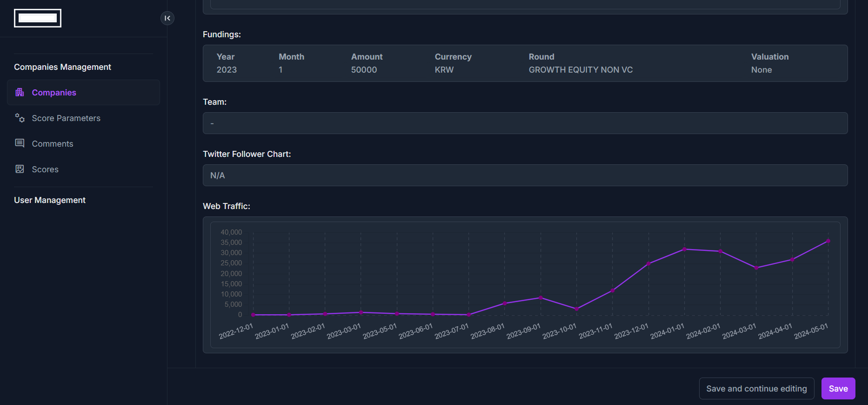Click the 2023-10-01 dip data point
Screen dimensions: 868x405
(576, 309)
